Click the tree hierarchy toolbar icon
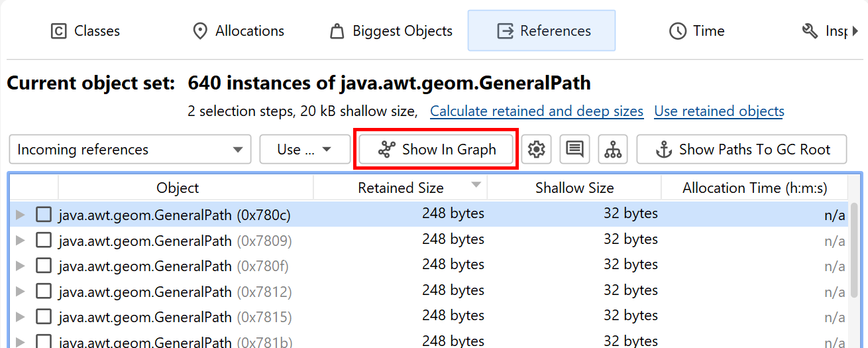The width and height of the screenshot is (868, 348). [x=613, y=150]
